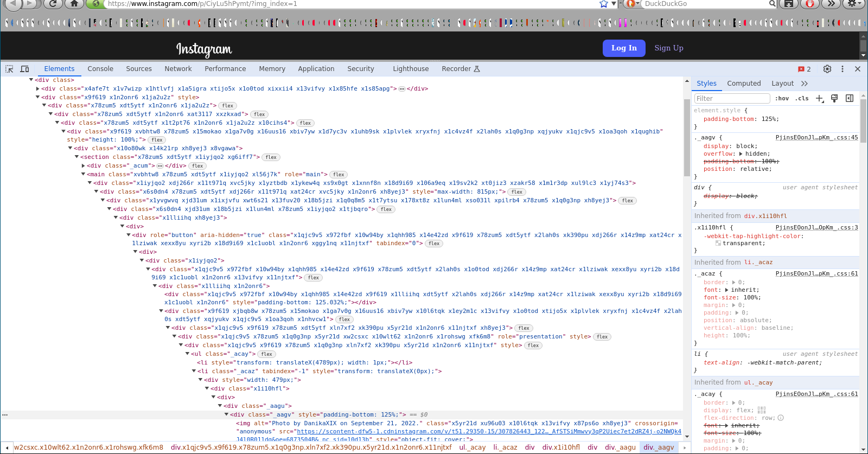Collapse the main role element node
This screenshot has height=454, width=868.
click(x=84, y=174)
